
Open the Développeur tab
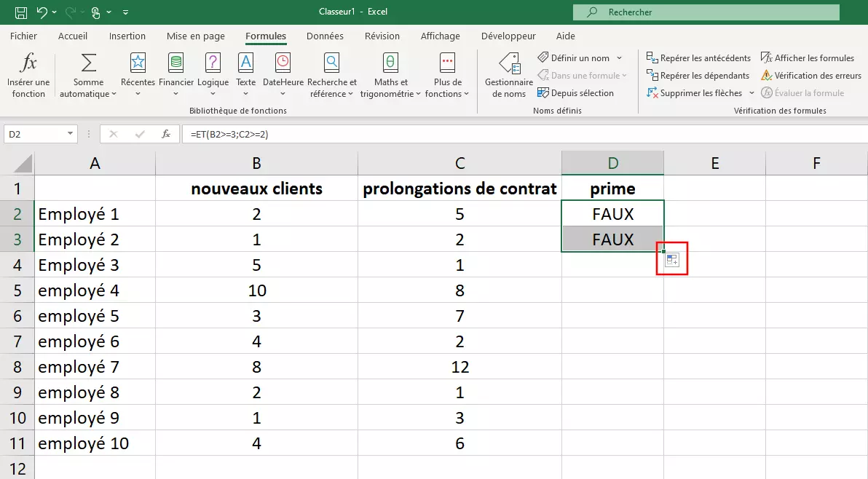(508, 36)
